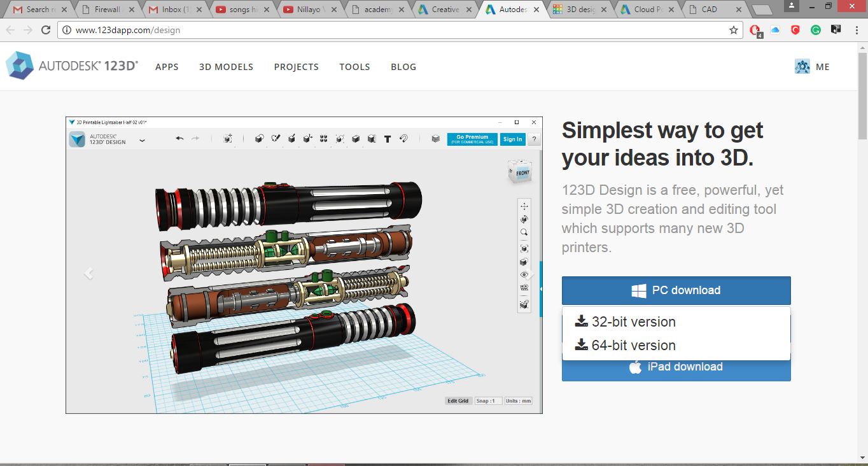Click the Fit view icon in navigation bar

(524, 248)
